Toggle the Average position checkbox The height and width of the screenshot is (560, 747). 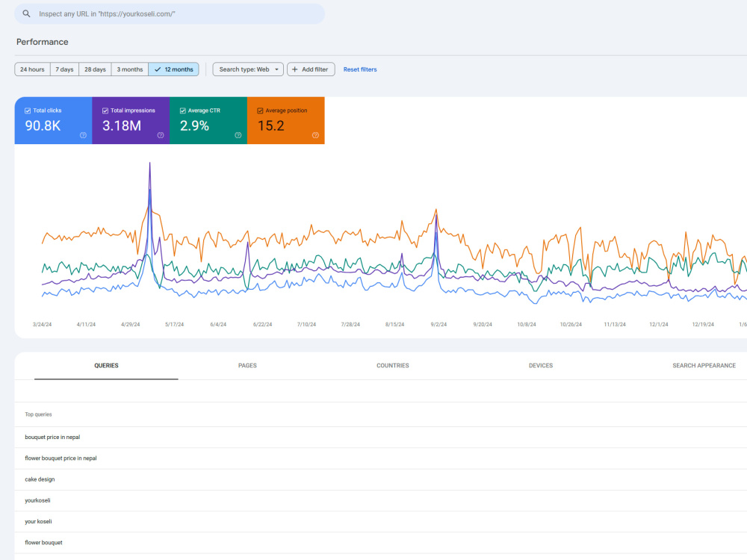tap(260, 111)
